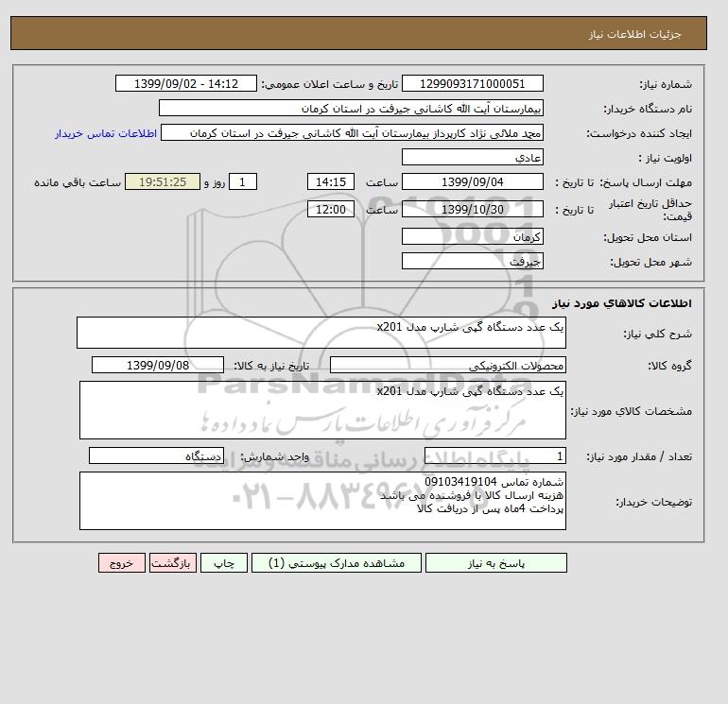The image size is (728, 704).
Task: Click the مشخصات کالای مورد نیاز label
Action: (x=631, y=411)
